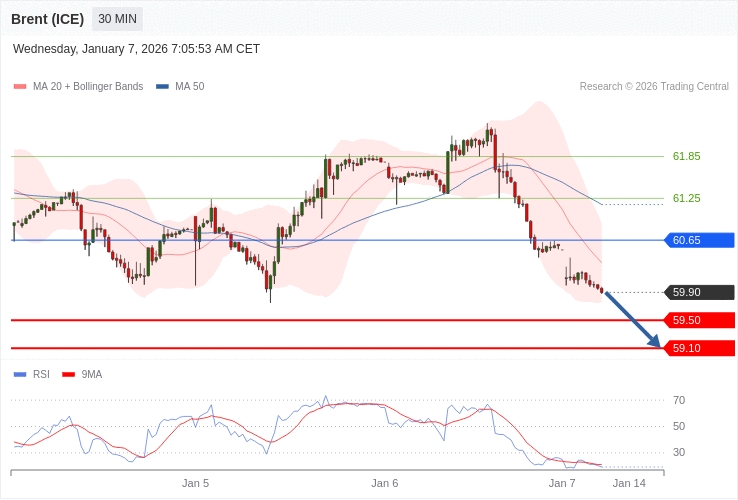The image size is (738, 500).
Task: Click the 61.25 resistance level label
Action: click(x=686, y=198)
